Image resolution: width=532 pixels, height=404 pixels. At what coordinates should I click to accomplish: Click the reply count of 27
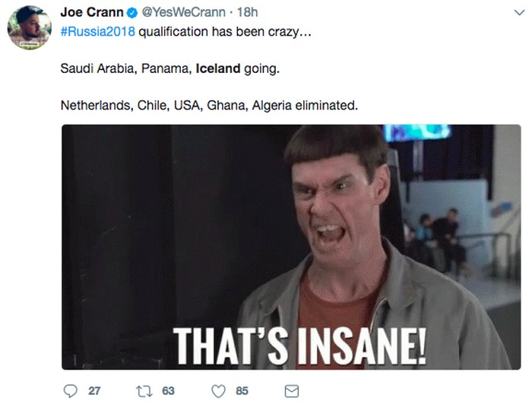94,390
